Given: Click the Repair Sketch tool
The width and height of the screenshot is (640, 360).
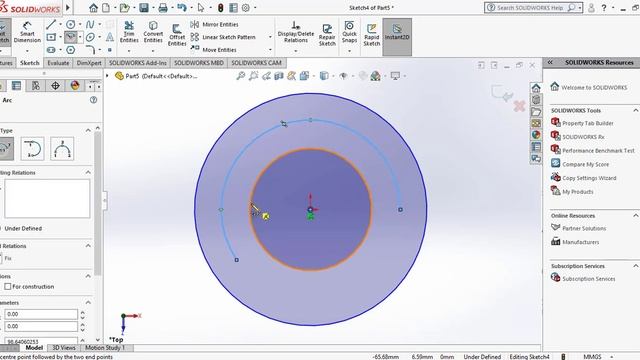Looking at the screenshot, I should point(327,35).
